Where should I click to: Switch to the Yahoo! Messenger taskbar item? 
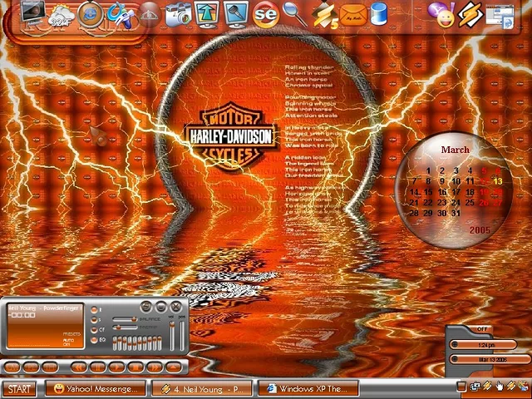pyautogui.click(x=95, y=388)
